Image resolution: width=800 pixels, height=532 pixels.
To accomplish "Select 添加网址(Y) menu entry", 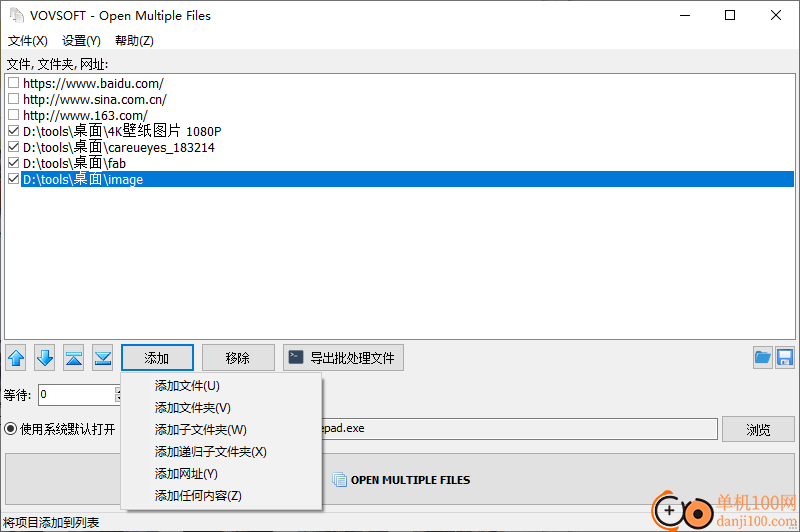I will click(x=221, y=473).
